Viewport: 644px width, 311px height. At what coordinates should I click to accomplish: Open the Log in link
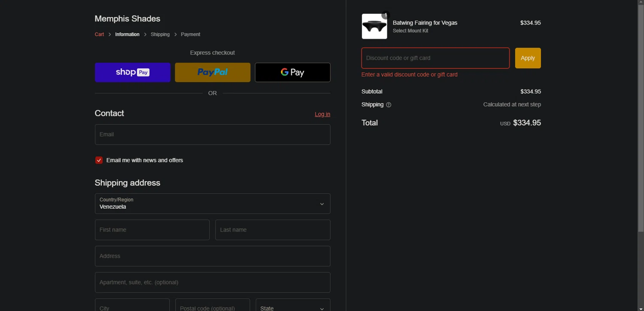322,114
